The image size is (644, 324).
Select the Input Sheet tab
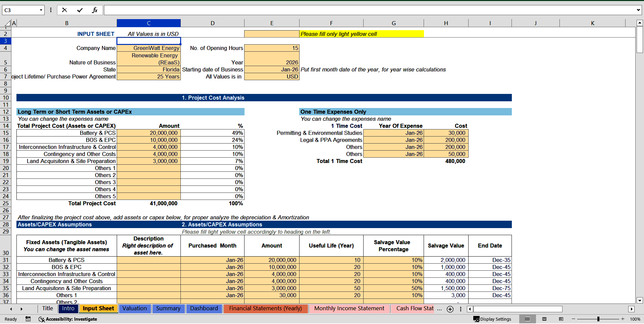click(x=98, y=309)
